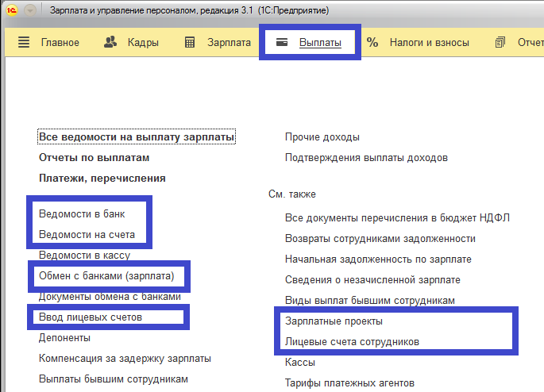
Task: Open Виды выплат бывшим сотрудникам
Action: 369,300
